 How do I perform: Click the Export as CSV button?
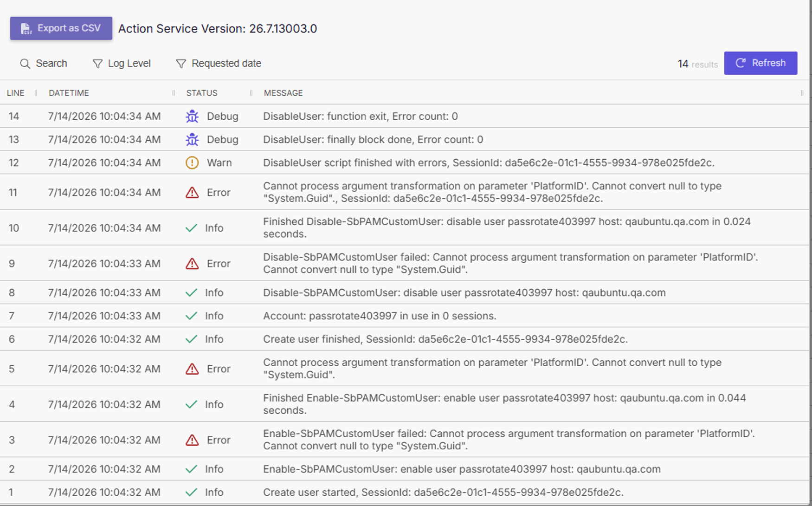pos(61,28)
